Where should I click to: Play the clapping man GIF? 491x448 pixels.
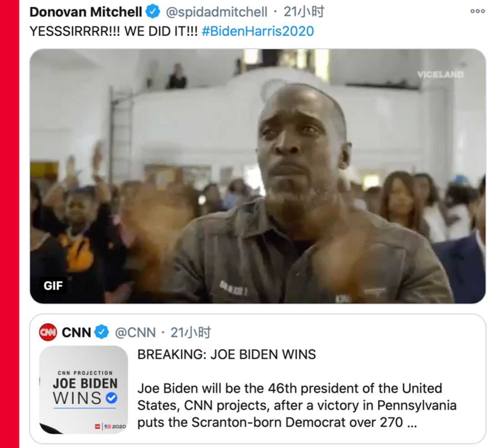257,176
